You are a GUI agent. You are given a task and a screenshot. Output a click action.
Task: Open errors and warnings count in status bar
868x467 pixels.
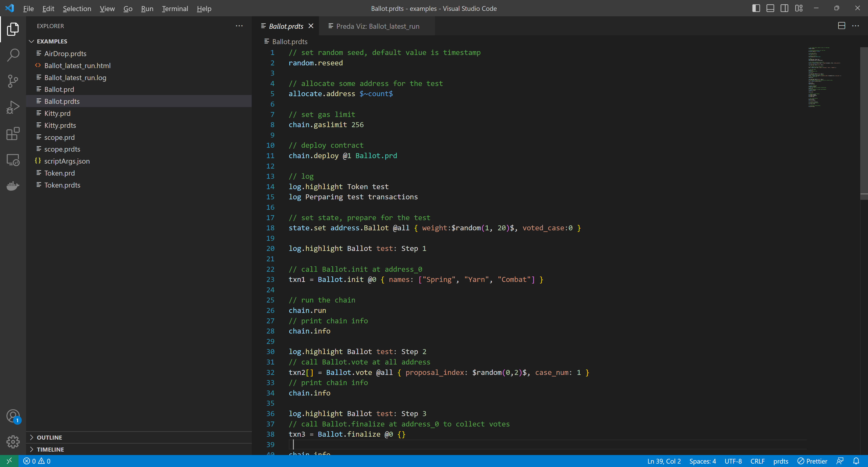(x=37, y=461)
